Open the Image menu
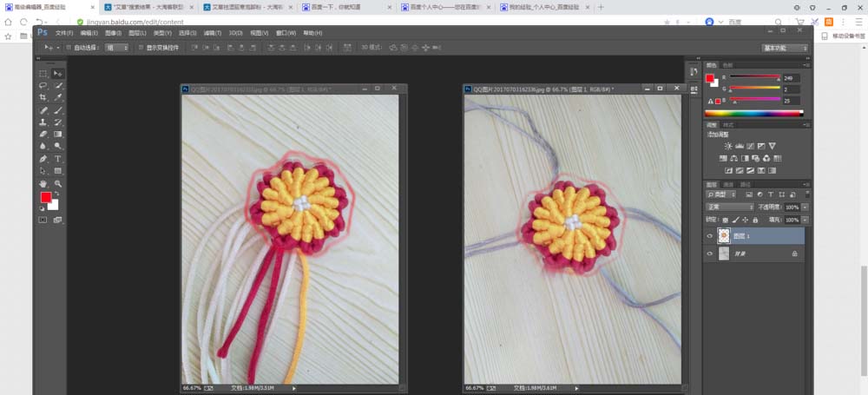The image size is (868, 395). click(x=113, y=33)
